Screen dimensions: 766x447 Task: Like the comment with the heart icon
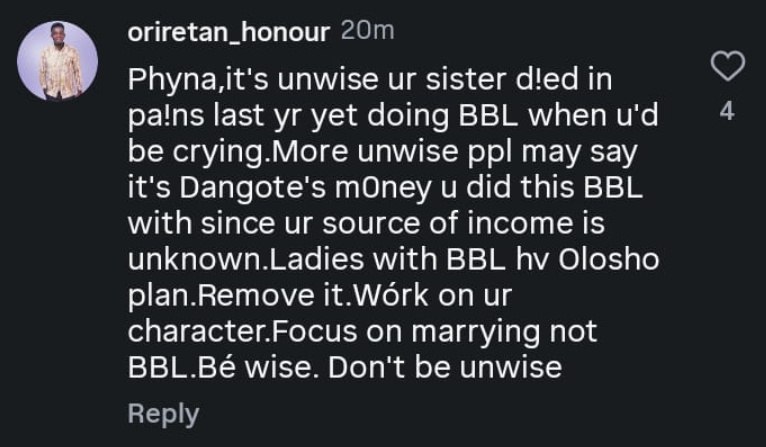click(727, 66)
